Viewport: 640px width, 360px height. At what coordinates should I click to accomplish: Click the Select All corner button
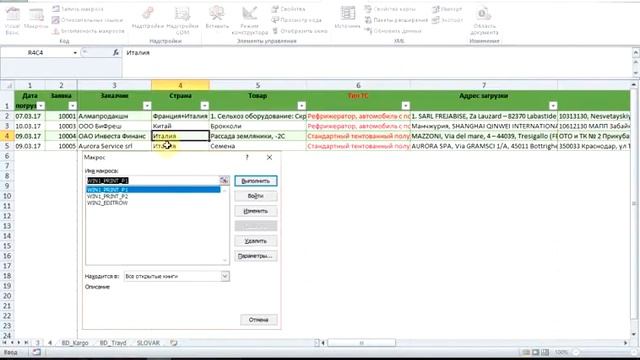(7, 85)
